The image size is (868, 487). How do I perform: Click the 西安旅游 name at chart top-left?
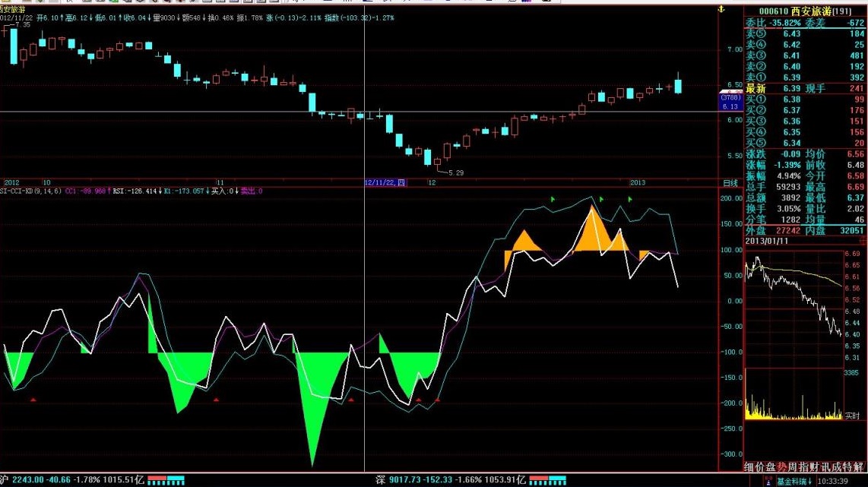pos(13,10)
